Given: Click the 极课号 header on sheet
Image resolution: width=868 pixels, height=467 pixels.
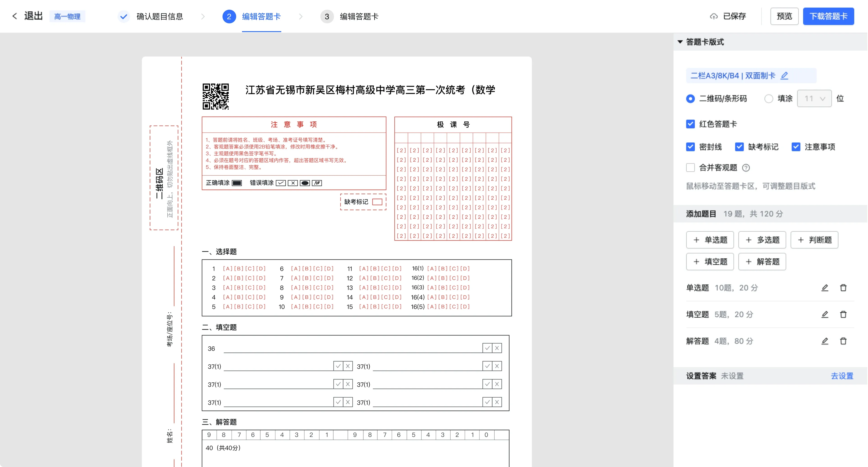Looking at the screenshot, I should pyautogui.click(x=453, y=125).
